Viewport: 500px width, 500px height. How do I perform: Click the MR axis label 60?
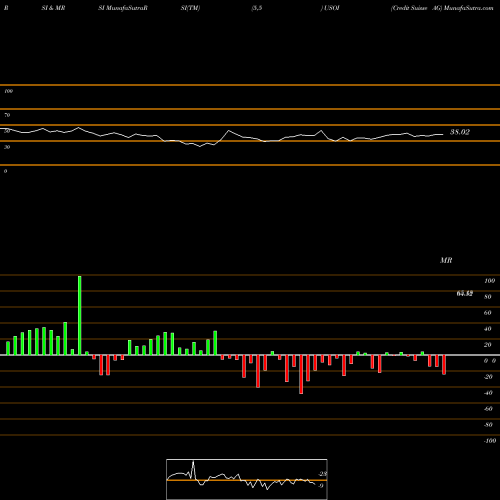pyautogui.click(x=488, y=313)
